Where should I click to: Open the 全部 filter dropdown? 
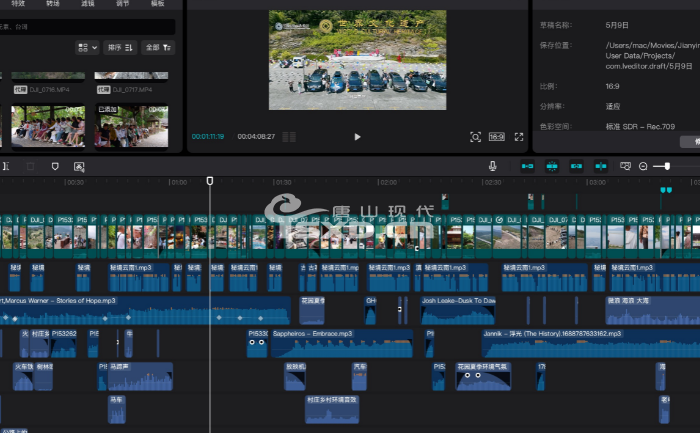[158, 47]
